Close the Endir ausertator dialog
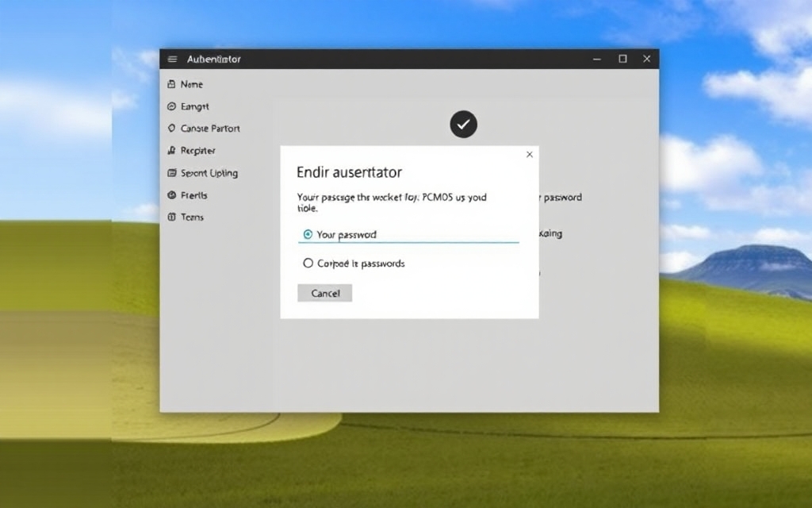 coord(529,155)
